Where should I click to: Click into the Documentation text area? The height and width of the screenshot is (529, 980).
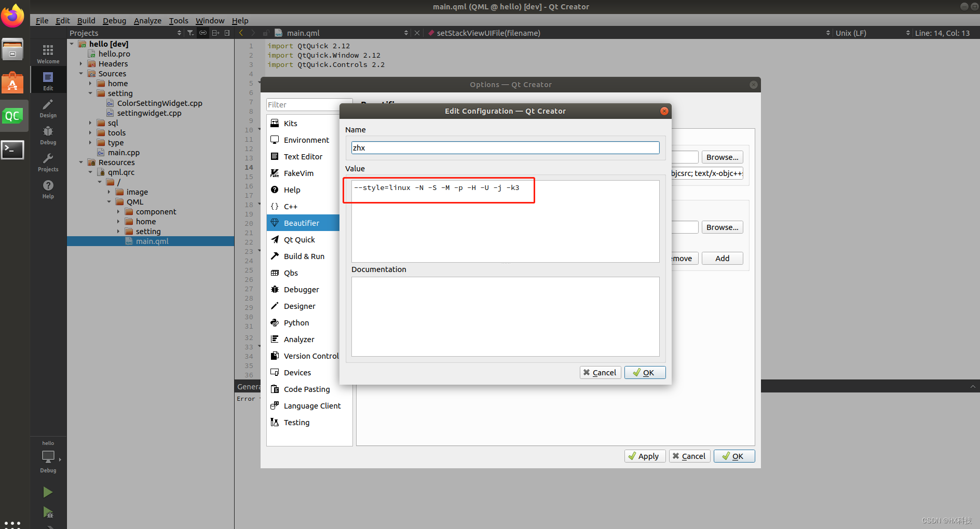(505, 317)
